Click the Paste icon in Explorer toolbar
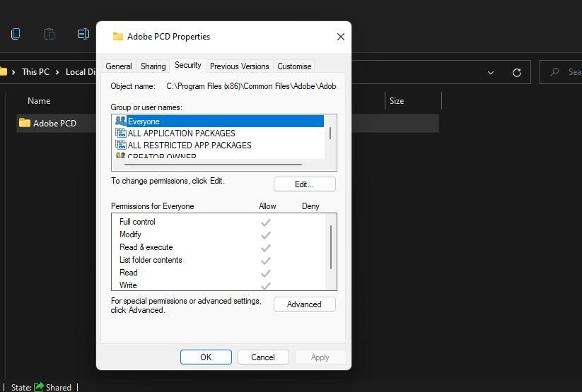Image resolution: width=582 pixels, height=392 pixels. click(49, 34)
